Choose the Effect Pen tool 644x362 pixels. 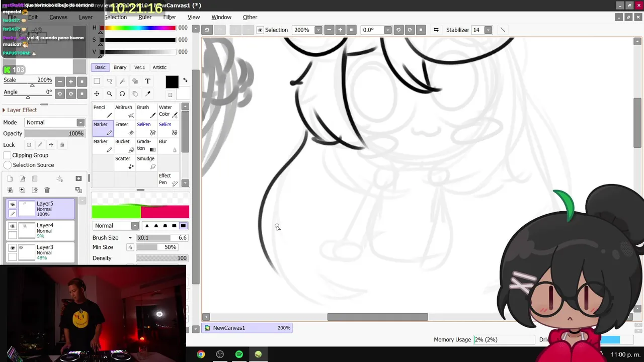168,179
